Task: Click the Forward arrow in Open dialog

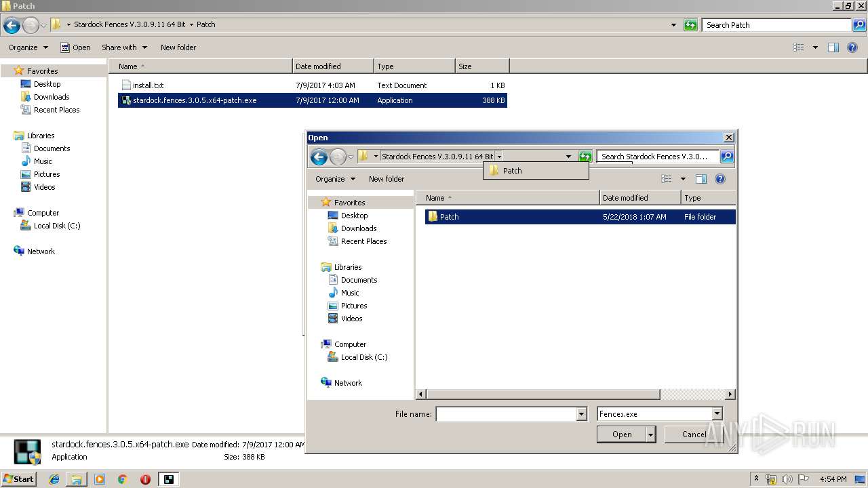Action: point(338,157)
